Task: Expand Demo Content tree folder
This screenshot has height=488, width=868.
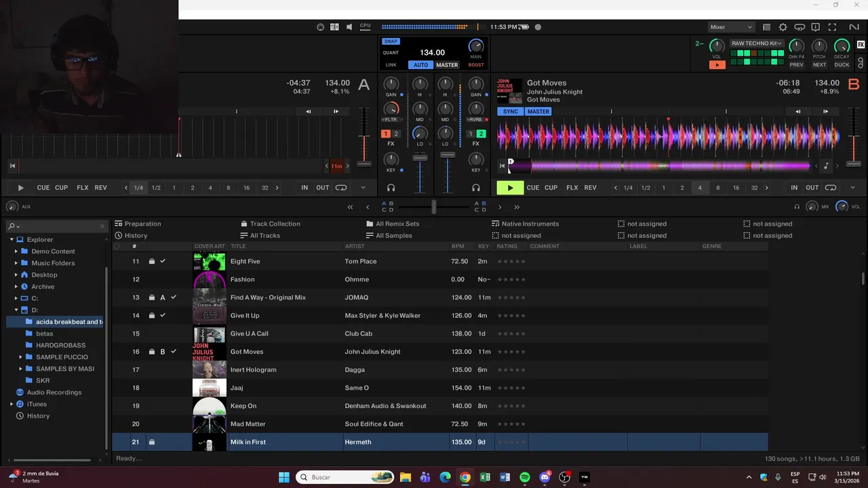Action: (16, 251)
